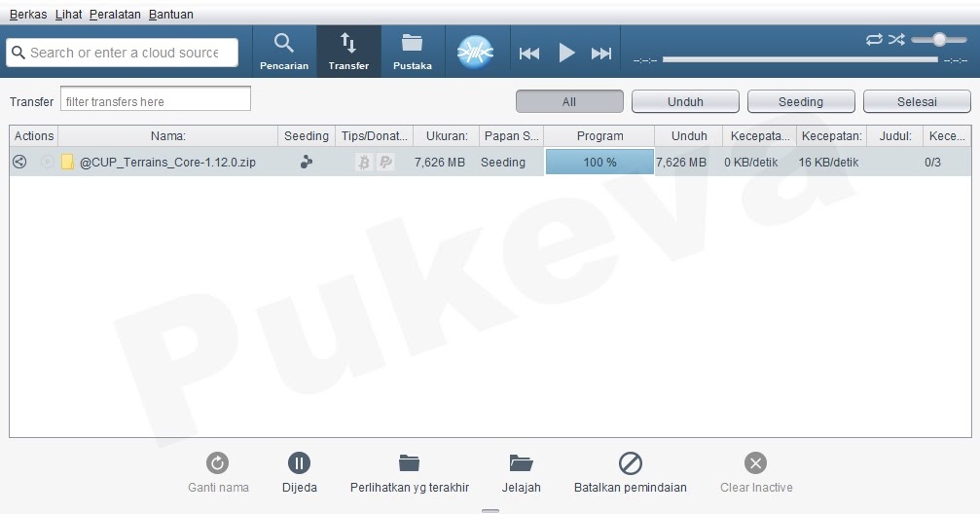Pause transfer with Dijeda button
Screen dimensions: 980x514
[x=299, y=473]
